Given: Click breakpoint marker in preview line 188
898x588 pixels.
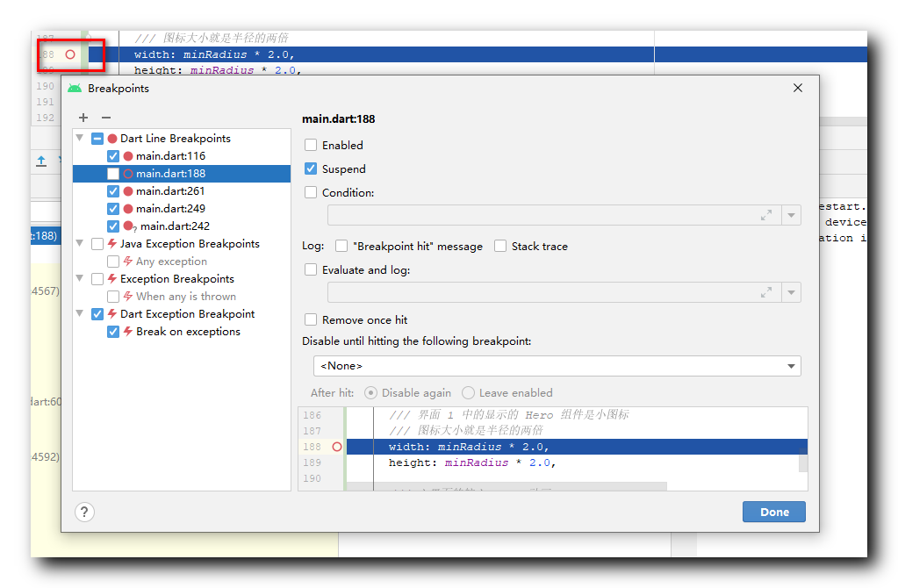Looking at the screenshot, I should 337,447.
